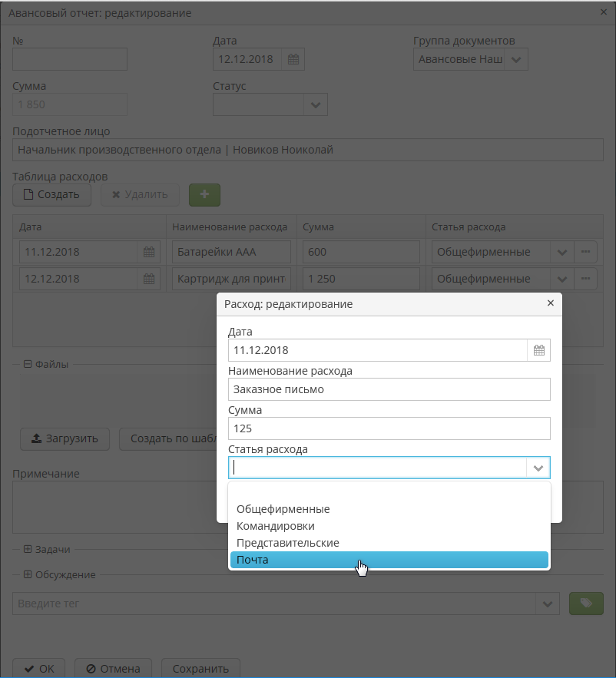This screenshot has height=678, width=616.
Task: Click the Загрузить upload button
Action: click(65, 439)
